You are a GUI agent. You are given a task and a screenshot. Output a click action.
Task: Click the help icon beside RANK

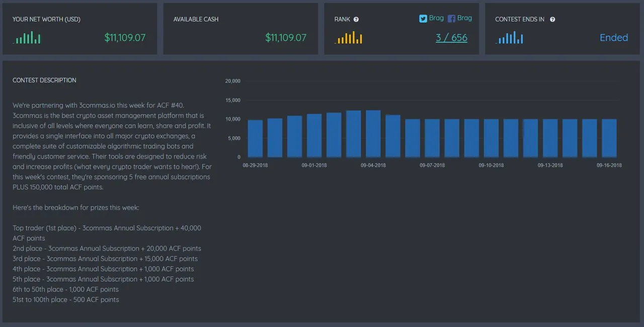(x=356, y=20)
